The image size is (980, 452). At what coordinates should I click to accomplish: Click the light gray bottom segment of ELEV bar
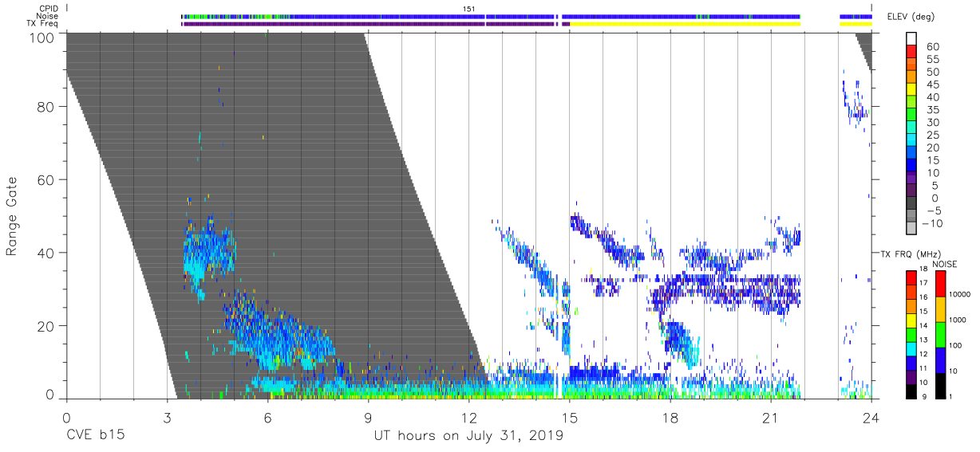click(x=911, y=230)
